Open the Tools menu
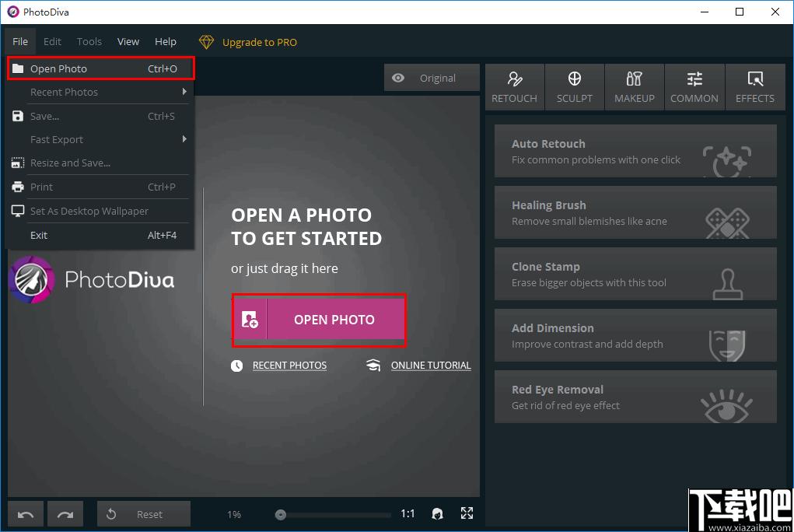 tap(89, 41)
